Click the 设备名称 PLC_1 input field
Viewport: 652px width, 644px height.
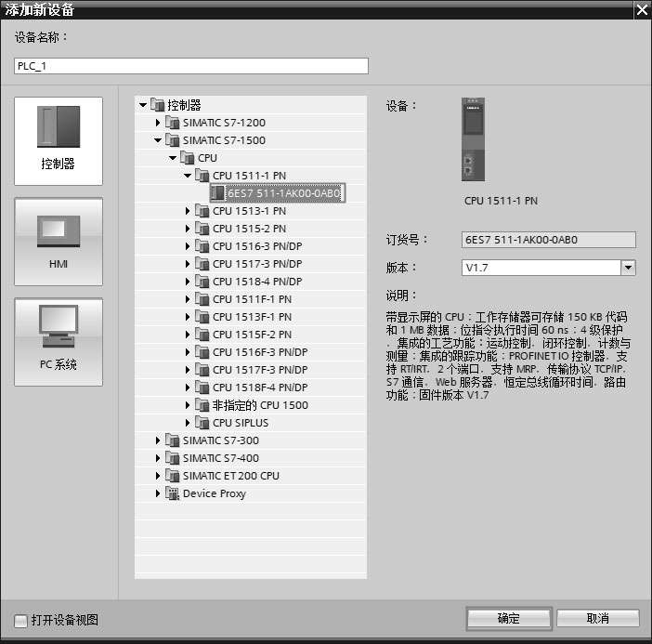tap(191, 66)
